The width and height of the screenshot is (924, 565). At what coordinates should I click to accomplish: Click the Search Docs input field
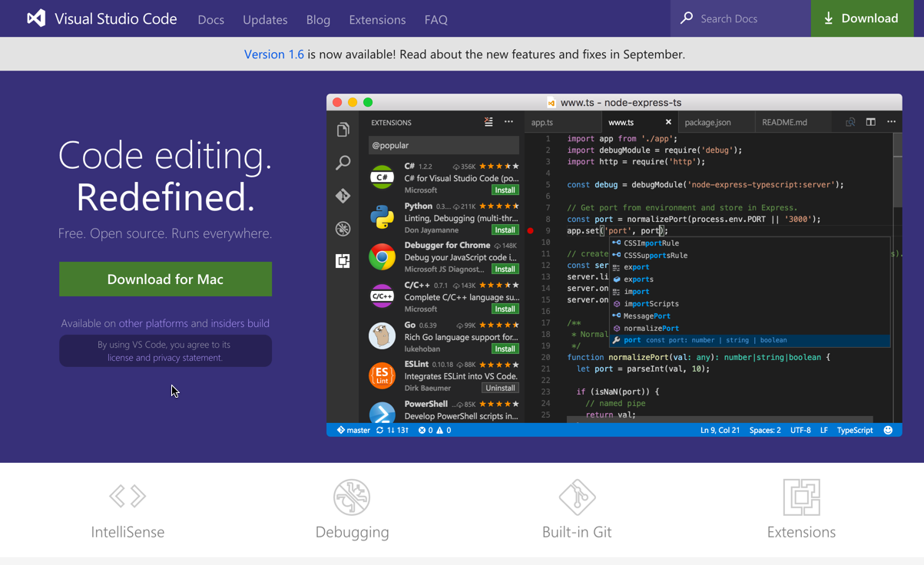pos(741,18)
